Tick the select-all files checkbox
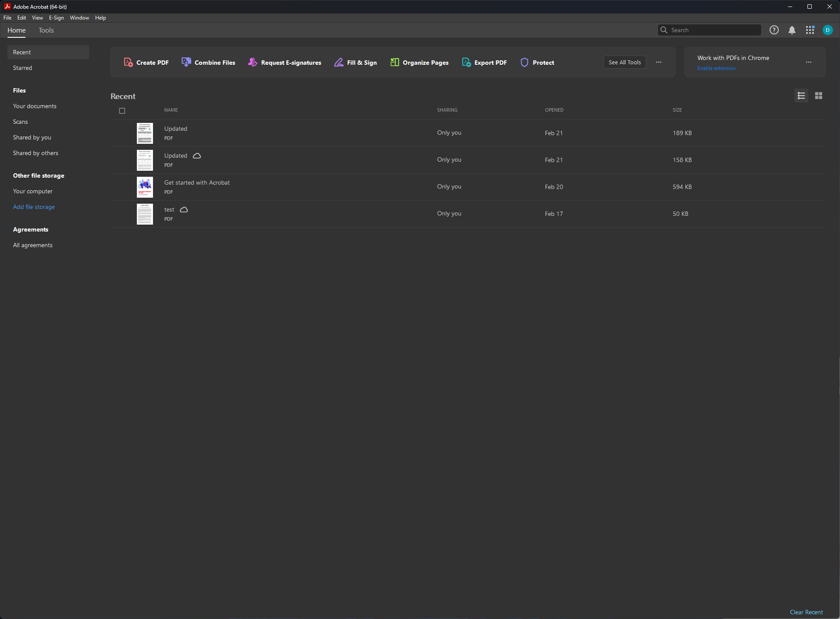 coord(122,111)
